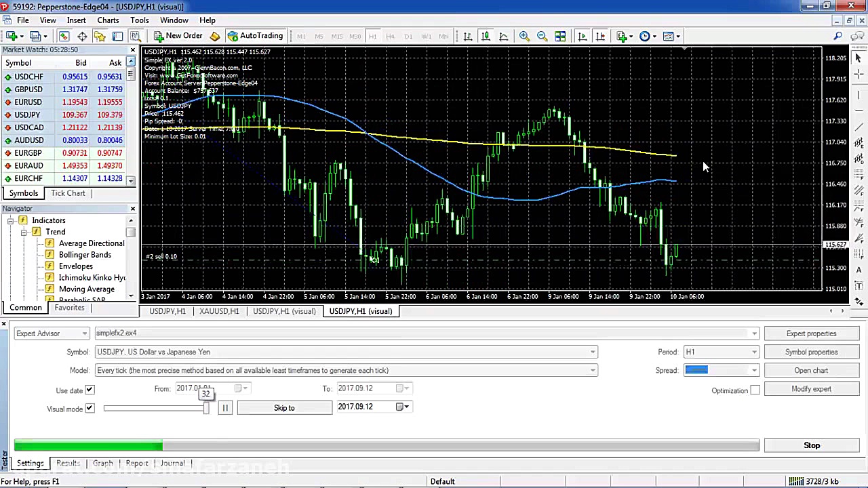This screenshot has width=868, height=488.
Task: Open the Model dropdown list
Action: click(591, 370)
